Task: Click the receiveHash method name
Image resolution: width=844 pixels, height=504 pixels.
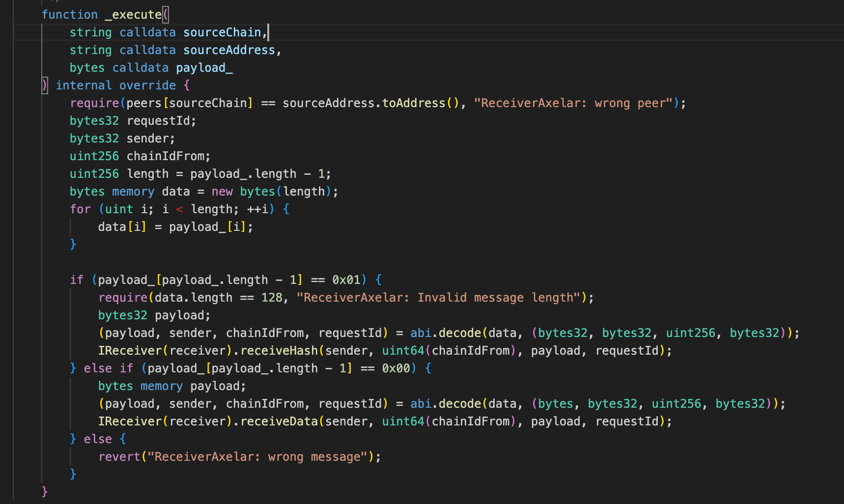Action: tap(279, 351)
